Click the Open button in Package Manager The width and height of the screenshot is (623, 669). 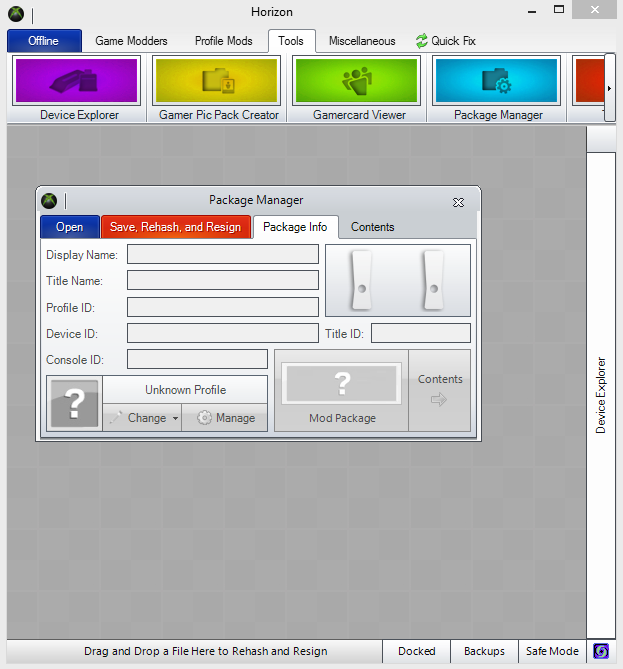pos(70,227)
